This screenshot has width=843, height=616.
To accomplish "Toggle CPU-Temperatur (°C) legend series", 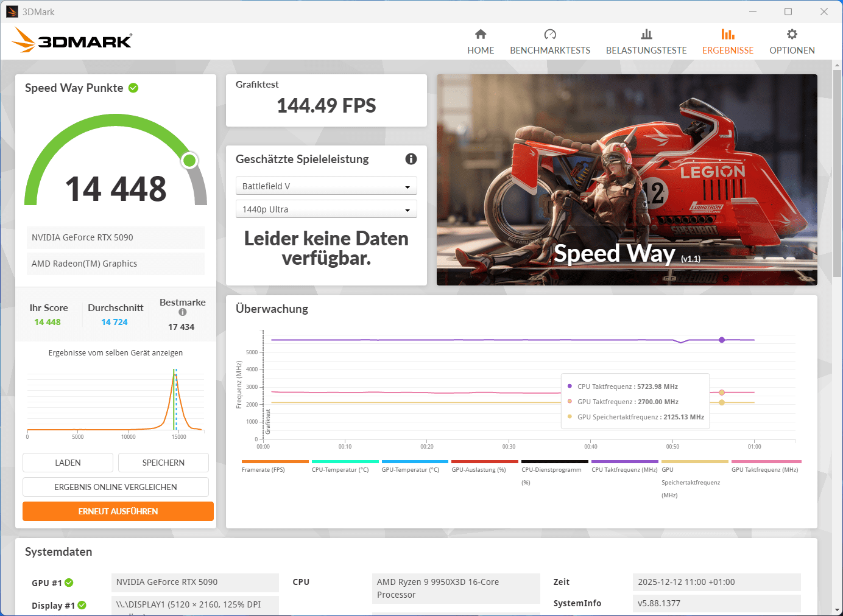I will (345, 466).
